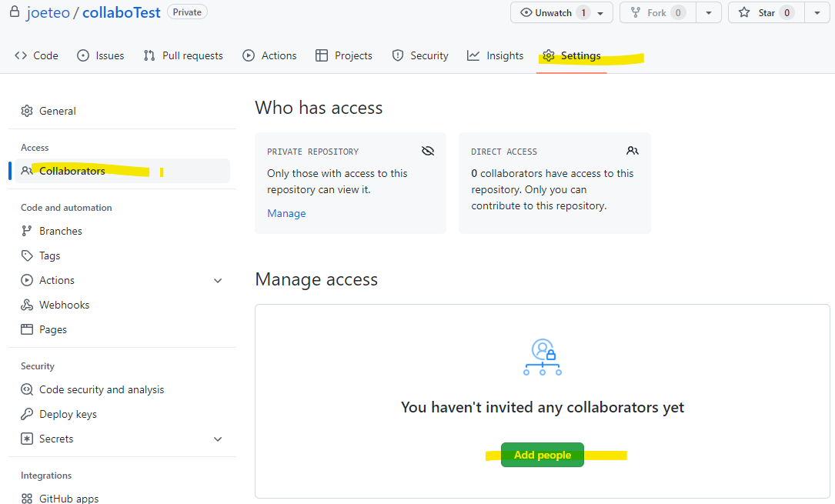Click the watcher count 1 badge
Viewport: 835px width, 504px height.
click(x=583, y=13)
